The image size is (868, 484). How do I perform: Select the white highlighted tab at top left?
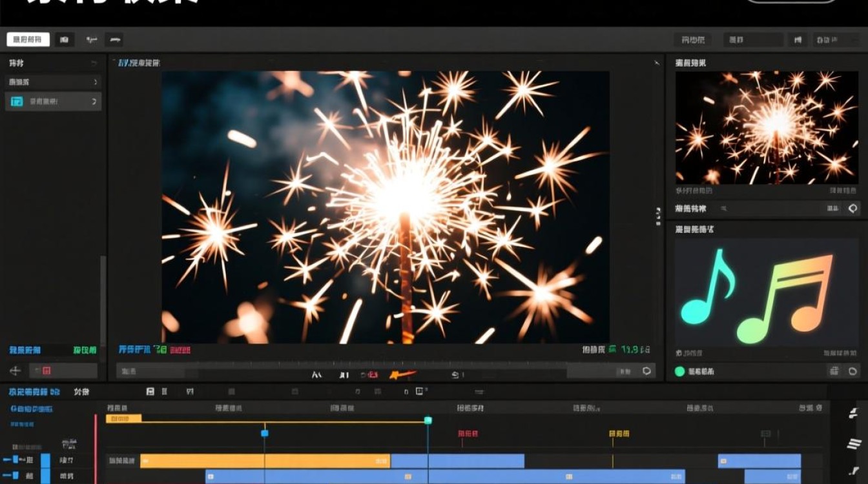(28, 39)
